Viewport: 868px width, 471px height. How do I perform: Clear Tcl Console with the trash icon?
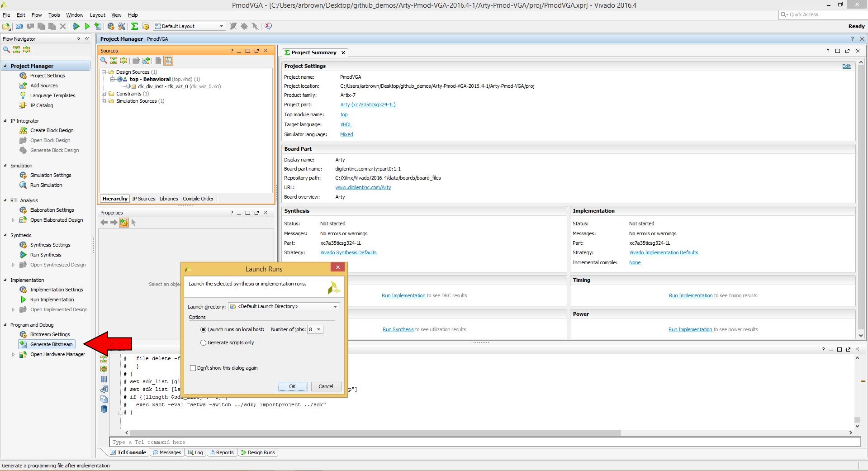[104, 409]
